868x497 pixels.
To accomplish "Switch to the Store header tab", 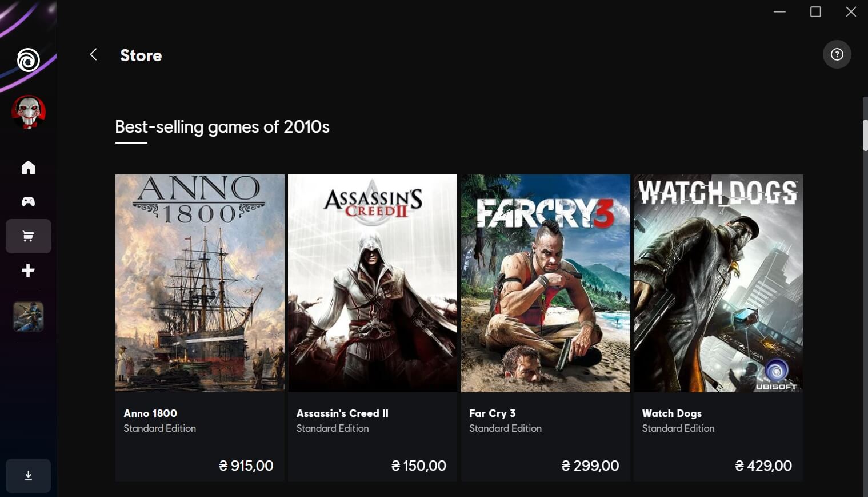I will point(141,55).
